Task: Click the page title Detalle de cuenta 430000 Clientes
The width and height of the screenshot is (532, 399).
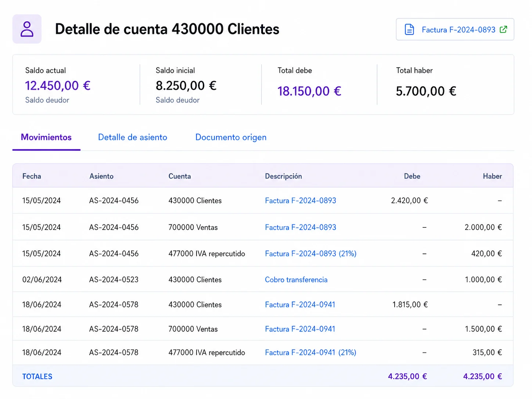Action: 167,29
